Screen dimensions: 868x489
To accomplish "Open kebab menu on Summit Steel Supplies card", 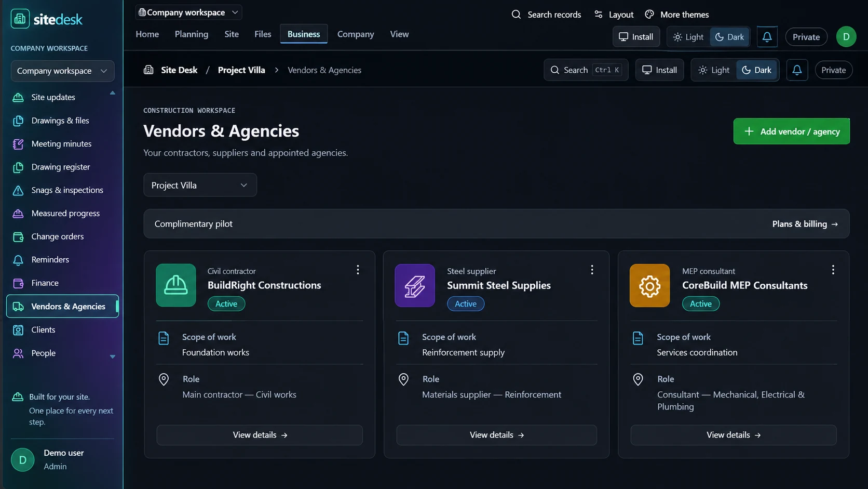I will 592,270.
